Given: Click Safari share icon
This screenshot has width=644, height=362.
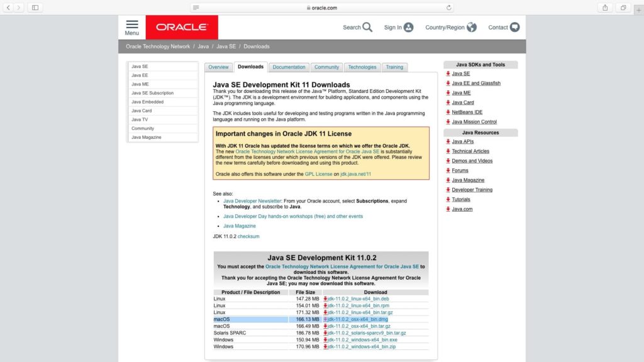Looking at the screenshot, I should coord(605,8).
